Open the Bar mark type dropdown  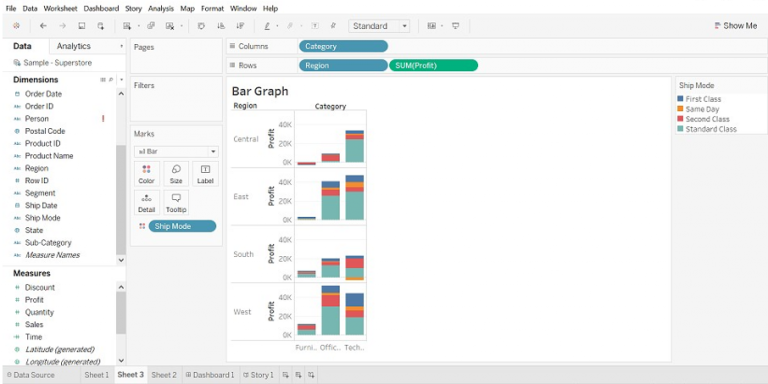tap(176, 152)
